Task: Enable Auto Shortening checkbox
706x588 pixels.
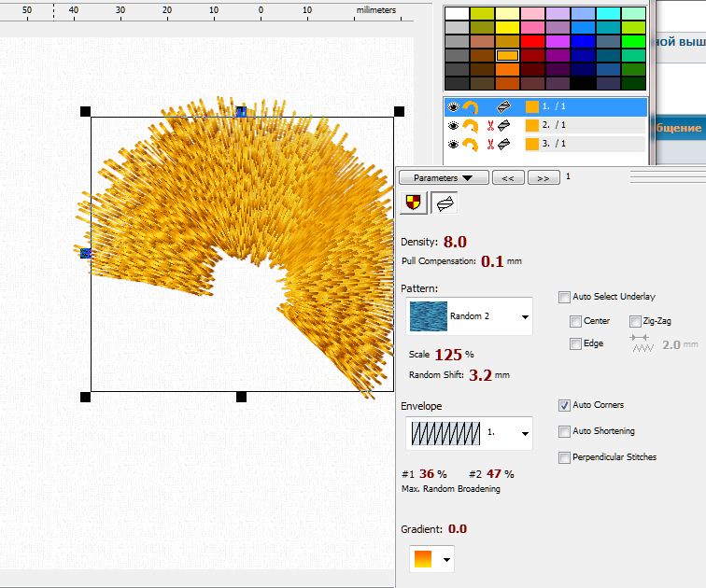Action: click(564, 431)
